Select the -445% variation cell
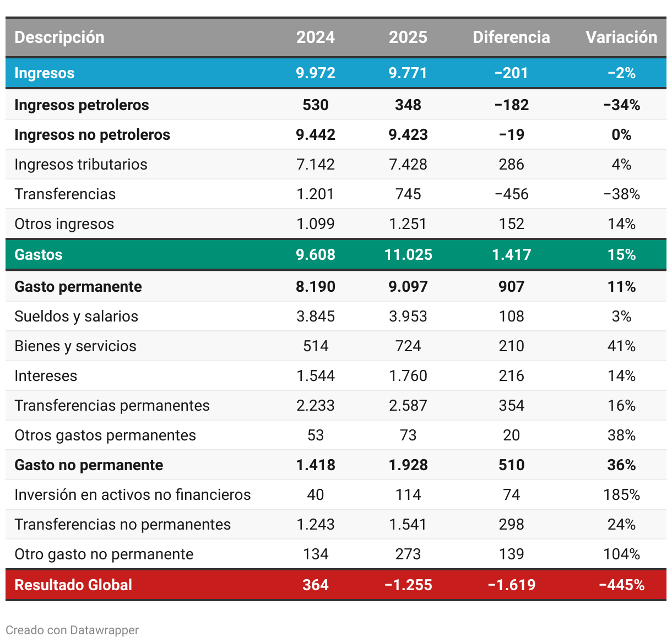This screenshot has height=643, width=672. click(x=621, y=585)
